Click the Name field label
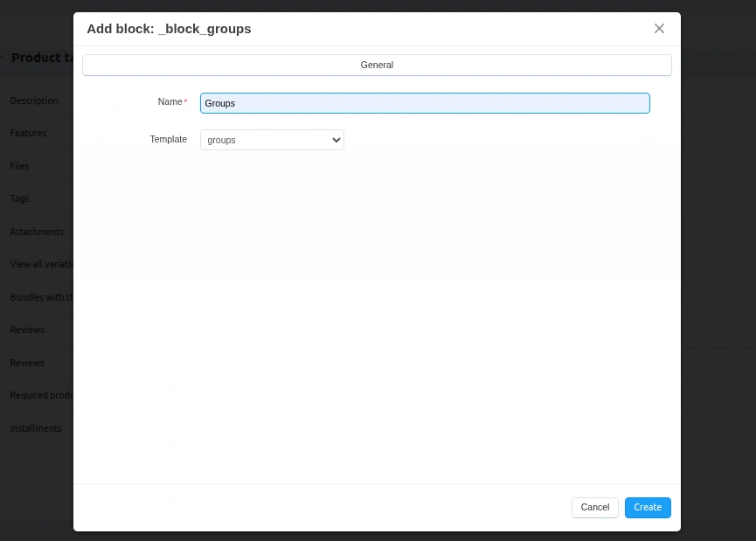Image resolution: width=756 pixels, height=541 pixels. [170, 102]
